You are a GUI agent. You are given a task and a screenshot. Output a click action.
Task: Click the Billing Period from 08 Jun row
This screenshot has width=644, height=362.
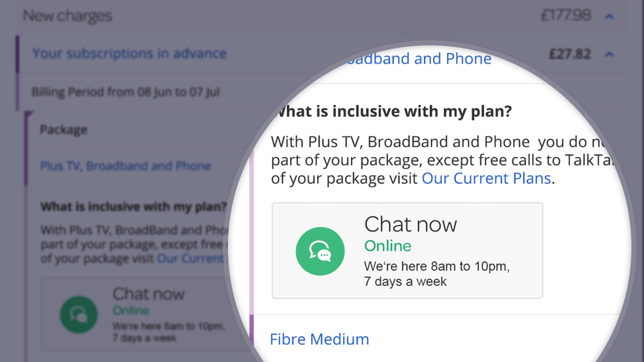pyautogui.click(x=125, y=92)
